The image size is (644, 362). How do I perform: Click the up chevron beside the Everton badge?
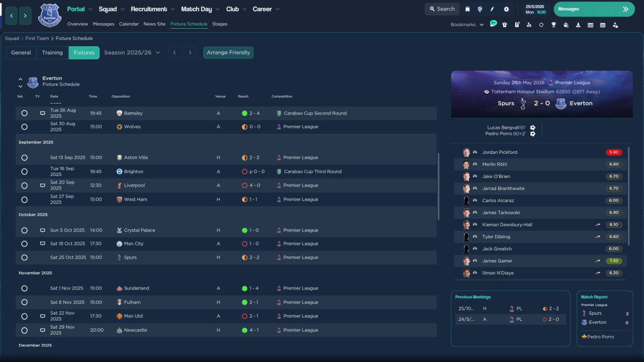coord(21,79)
